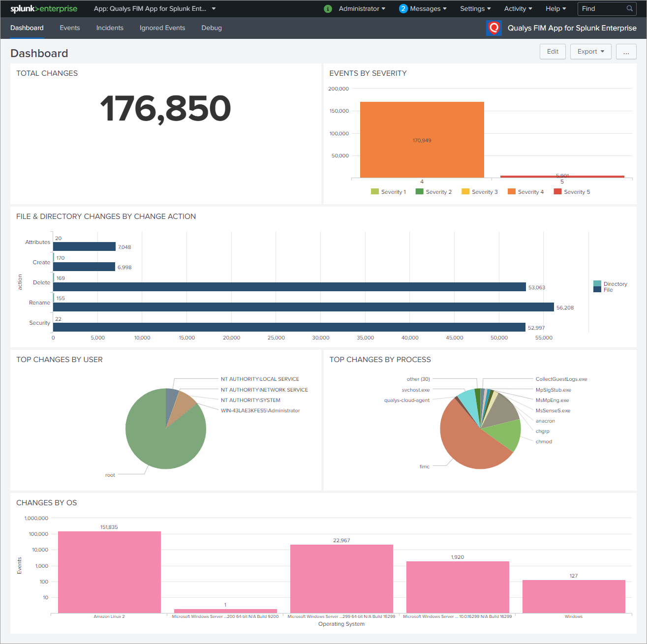Click the orange Severity 4 color swatch
This screenshot has height=644, width=647.
(511, 191)
